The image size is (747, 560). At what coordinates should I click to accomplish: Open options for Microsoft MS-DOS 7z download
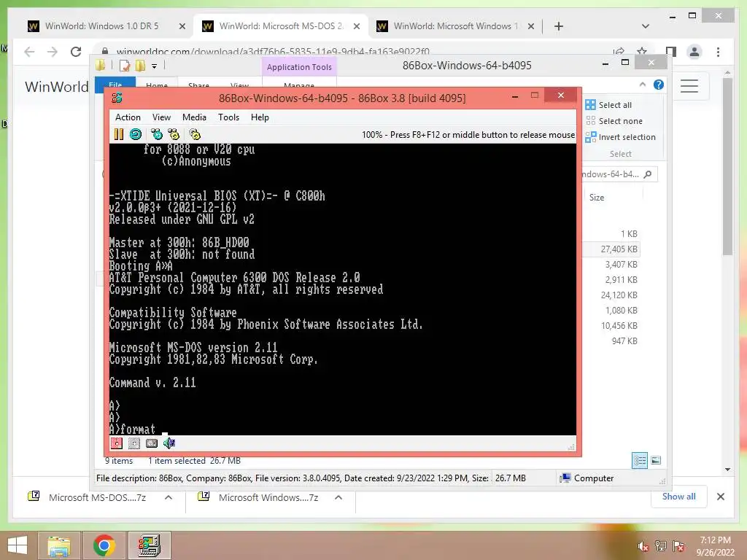(169, 497)
